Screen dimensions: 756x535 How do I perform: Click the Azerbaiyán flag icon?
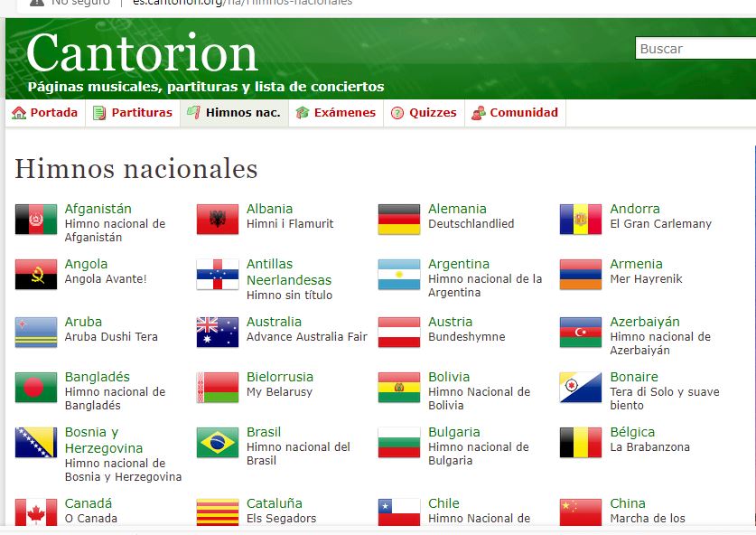pos(581,333)
